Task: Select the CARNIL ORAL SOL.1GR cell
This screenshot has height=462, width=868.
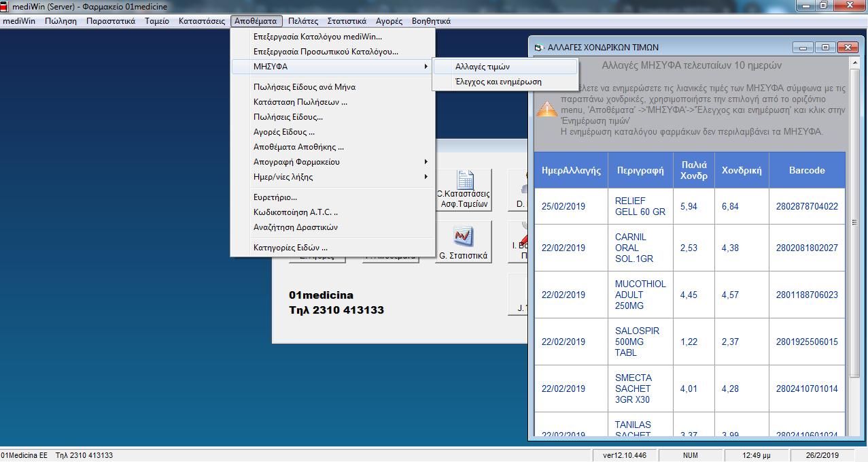Action: pyautogui.click(x=640, y=248)
